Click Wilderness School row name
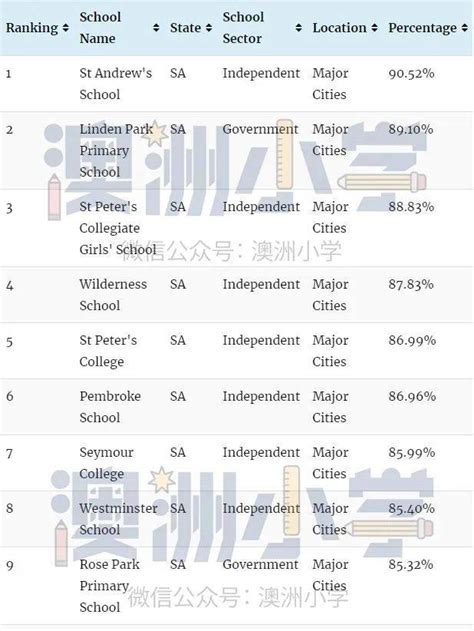The image size is (474, 631). click(x=113, y=295)
